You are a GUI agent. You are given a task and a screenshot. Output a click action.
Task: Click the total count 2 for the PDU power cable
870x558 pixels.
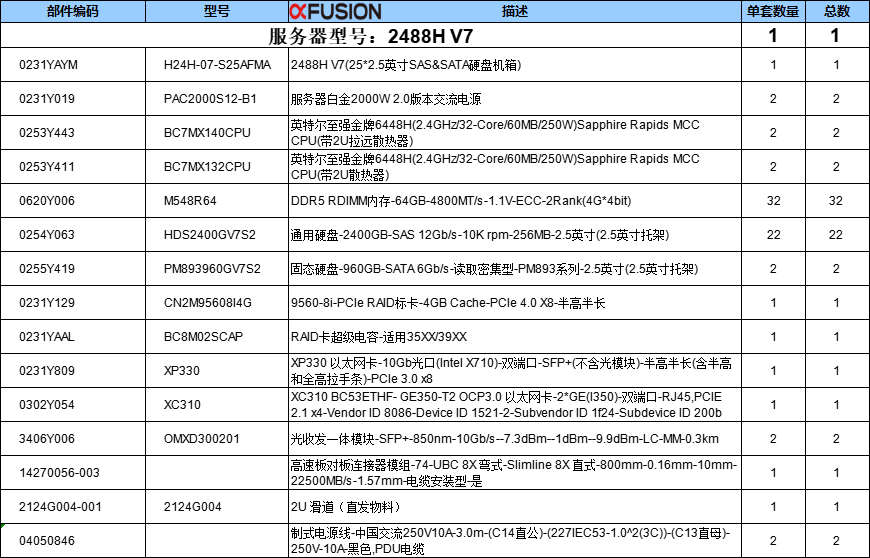click(836, 540)
